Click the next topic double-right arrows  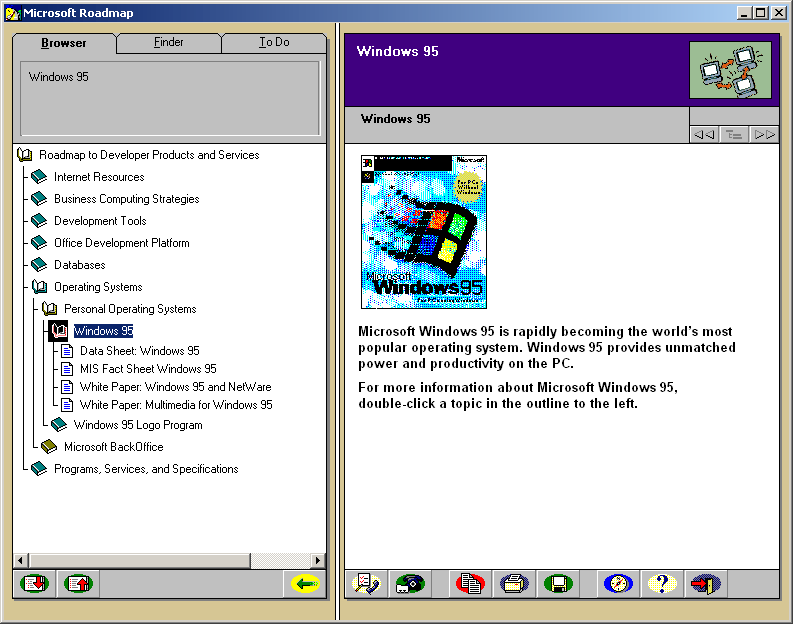click(x=764, y=135)
